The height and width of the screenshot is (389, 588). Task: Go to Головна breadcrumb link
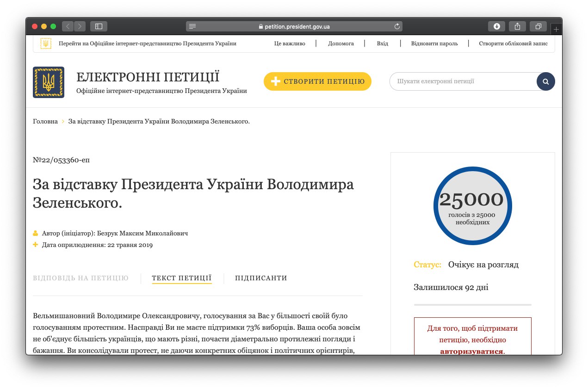pyautogui.click(x=45, y=121)
